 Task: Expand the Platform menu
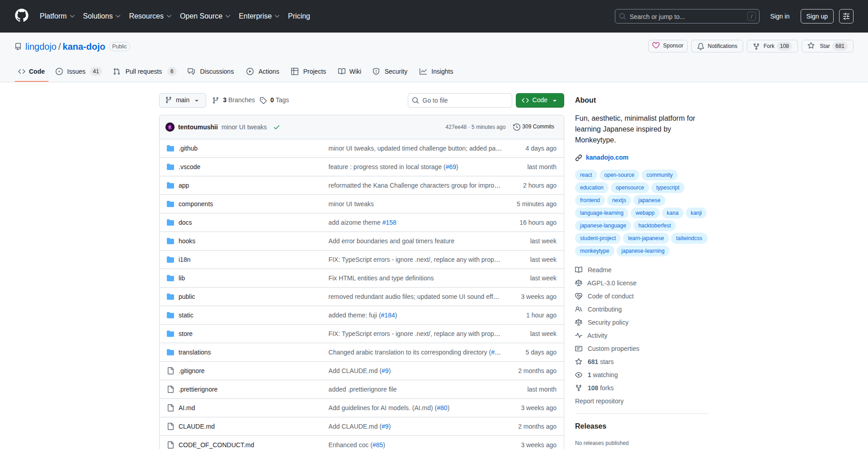coord(57,16)
